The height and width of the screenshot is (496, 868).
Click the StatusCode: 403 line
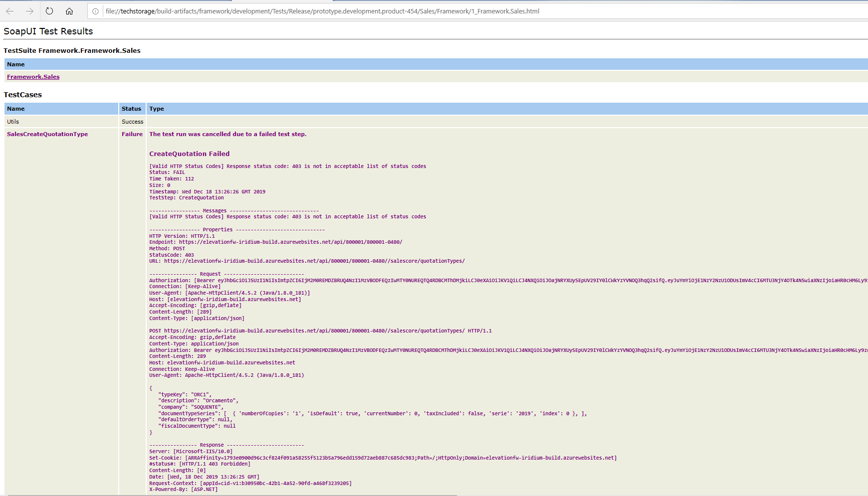click(172, 255)
